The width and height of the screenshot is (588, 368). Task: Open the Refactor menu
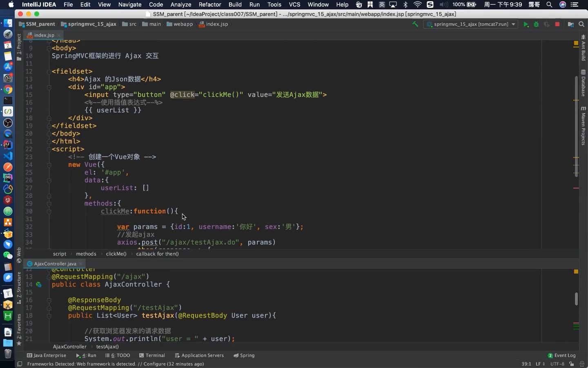click(210, 4)
